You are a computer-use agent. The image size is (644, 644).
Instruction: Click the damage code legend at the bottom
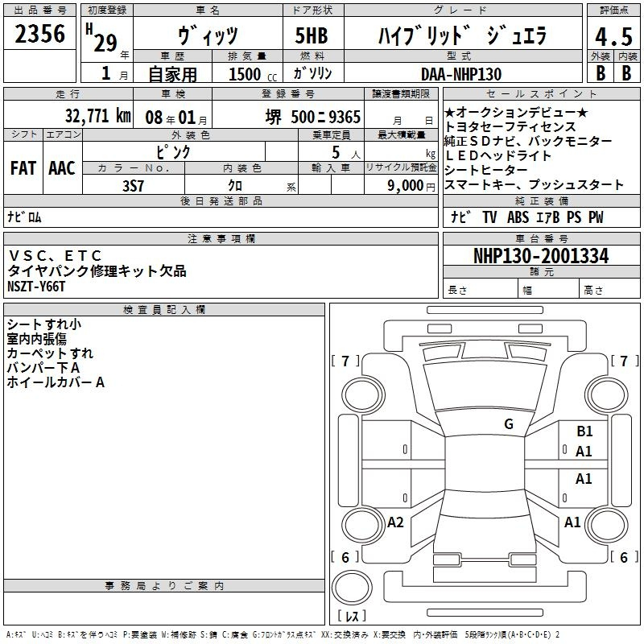283,634
